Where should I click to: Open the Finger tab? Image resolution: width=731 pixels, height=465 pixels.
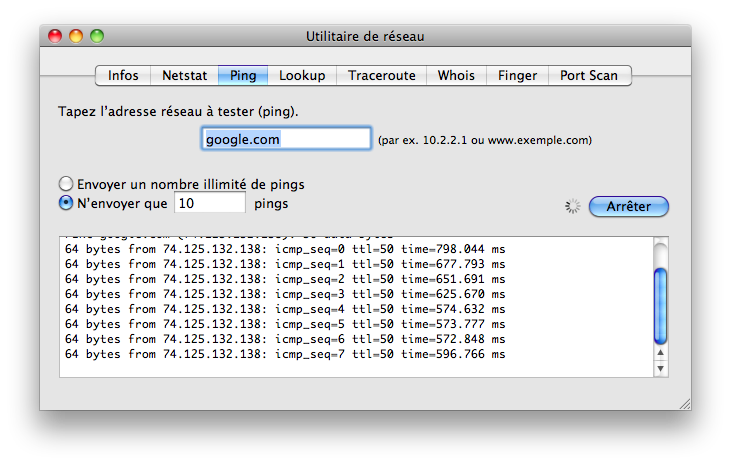point(517,75)
